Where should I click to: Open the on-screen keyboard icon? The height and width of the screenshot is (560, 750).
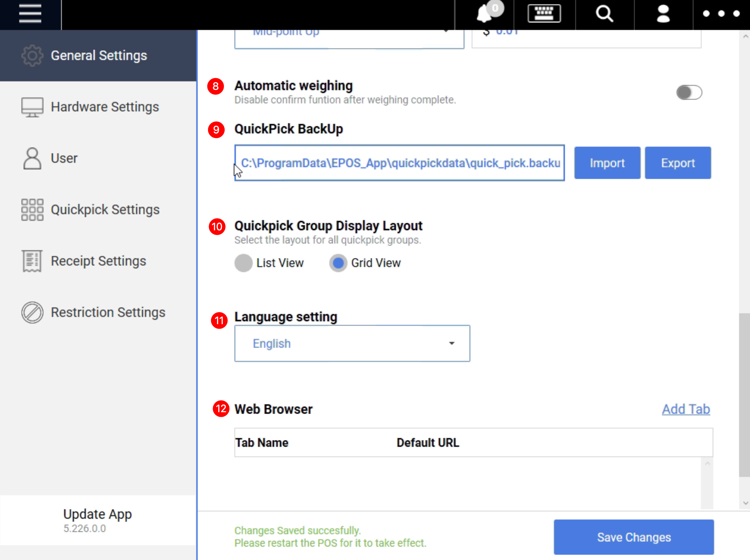point(544,14)
